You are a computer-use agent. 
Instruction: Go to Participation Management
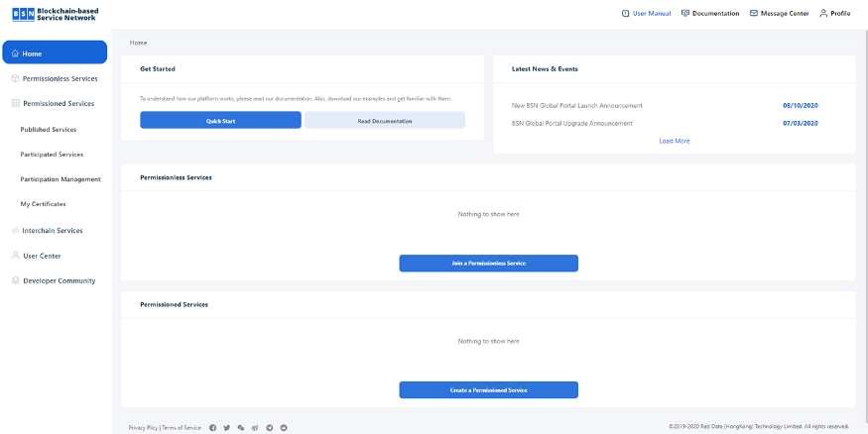click(x=61, y=179)
